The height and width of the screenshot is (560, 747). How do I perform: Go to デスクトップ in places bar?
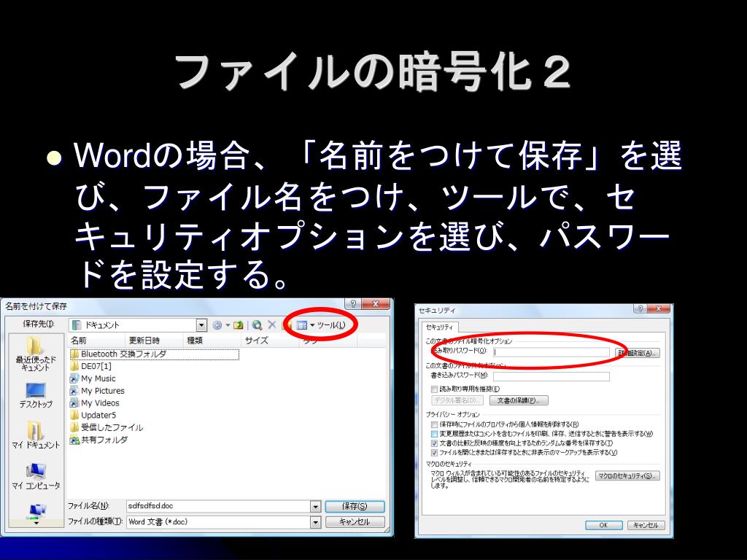(x=36, y=395)
